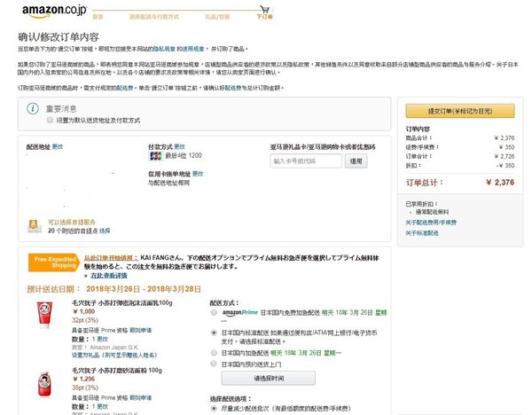Click the JCB card logo icon
Screen dimensions: 532x415
[155, 155]
